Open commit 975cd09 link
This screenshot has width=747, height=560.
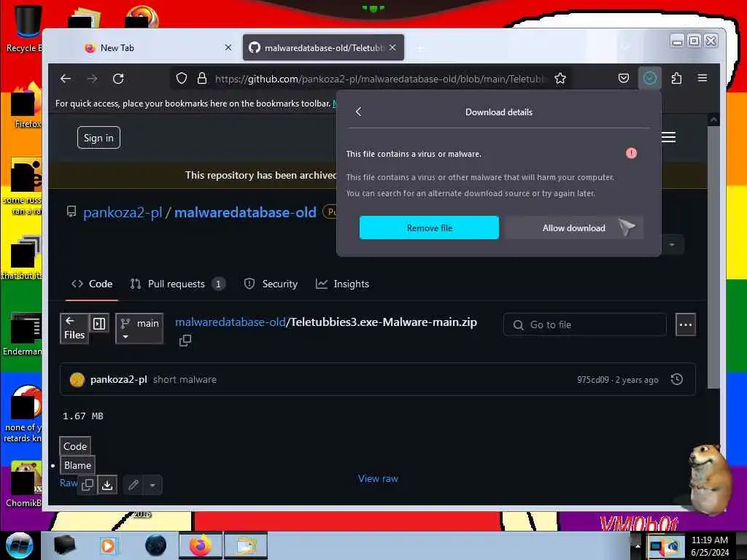(592, 379)
